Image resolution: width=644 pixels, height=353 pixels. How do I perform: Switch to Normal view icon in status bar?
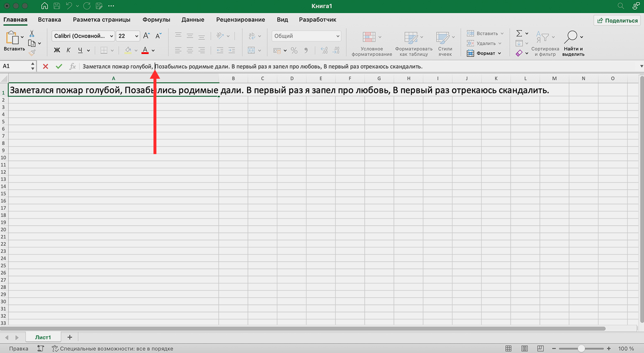pos(509,348)
